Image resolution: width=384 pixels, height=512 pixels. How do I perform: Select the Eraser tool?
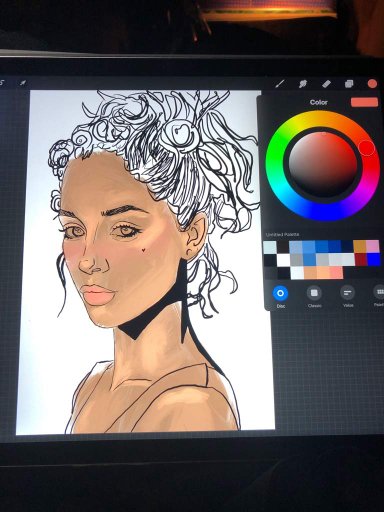[326, 83]
